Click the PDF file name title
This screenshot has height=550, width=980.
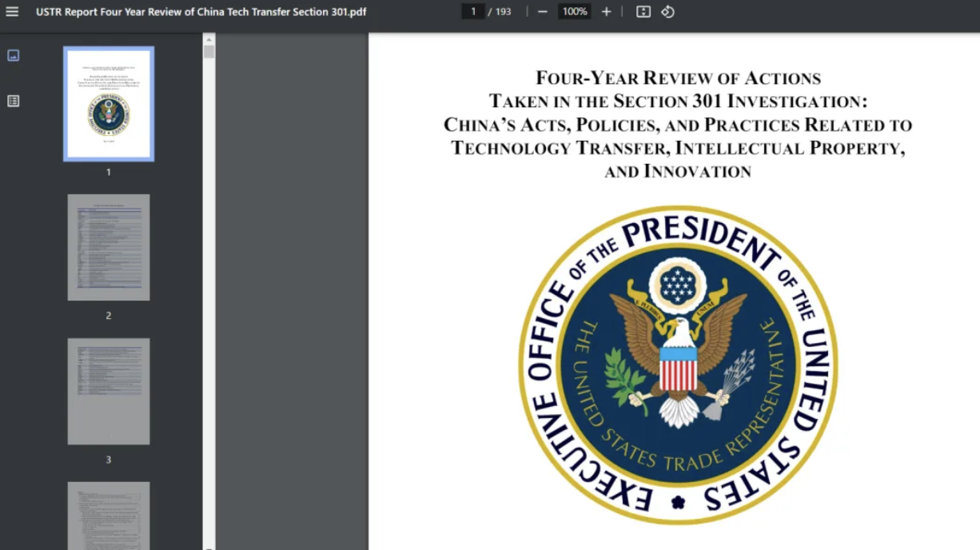201,12
